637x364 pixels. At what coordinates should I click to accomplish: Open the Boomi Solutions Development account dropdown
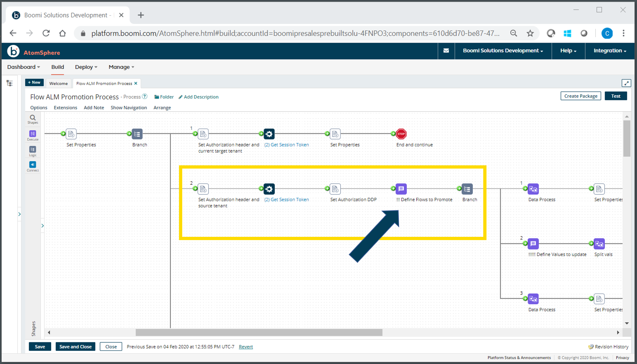[503, 51]
